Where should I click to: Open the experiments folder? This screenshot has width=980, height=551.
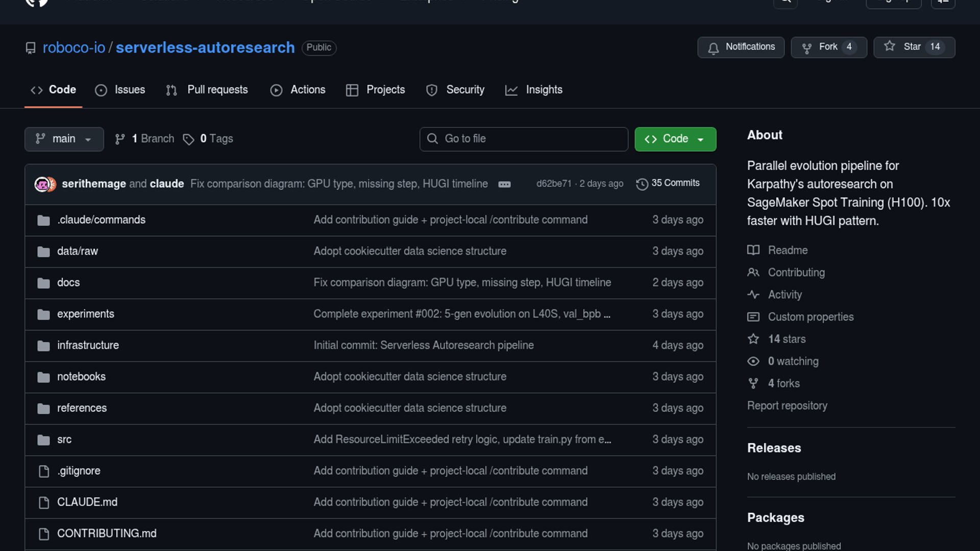coord(86,314)
